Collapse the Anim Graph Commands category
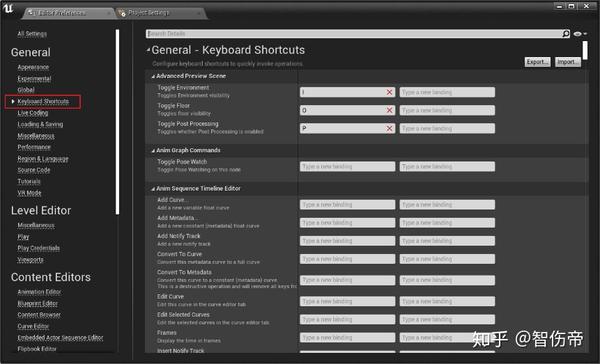 153,150
